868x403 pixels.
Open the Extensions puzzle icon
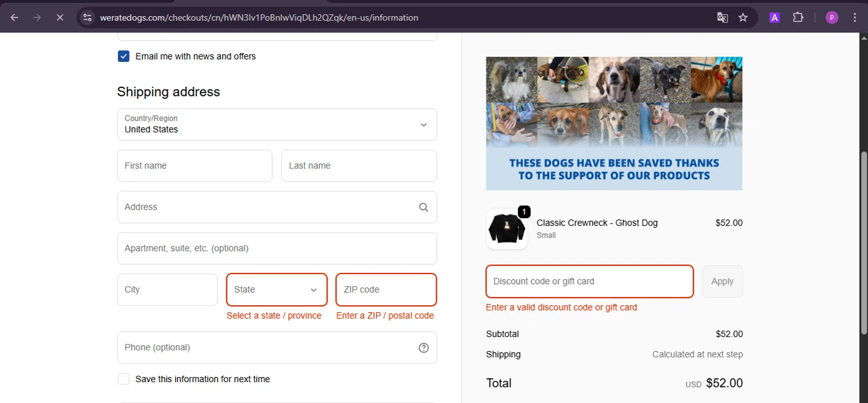coord(798,17)
